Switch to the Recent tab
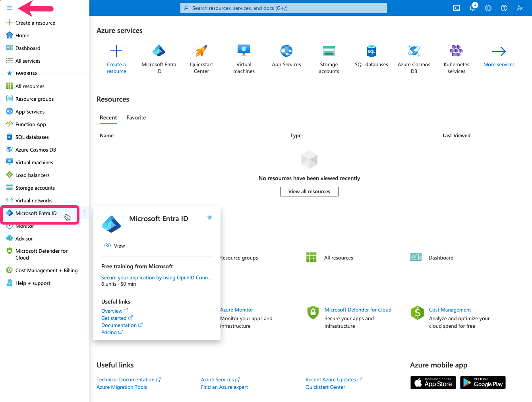 pos(108,118)
